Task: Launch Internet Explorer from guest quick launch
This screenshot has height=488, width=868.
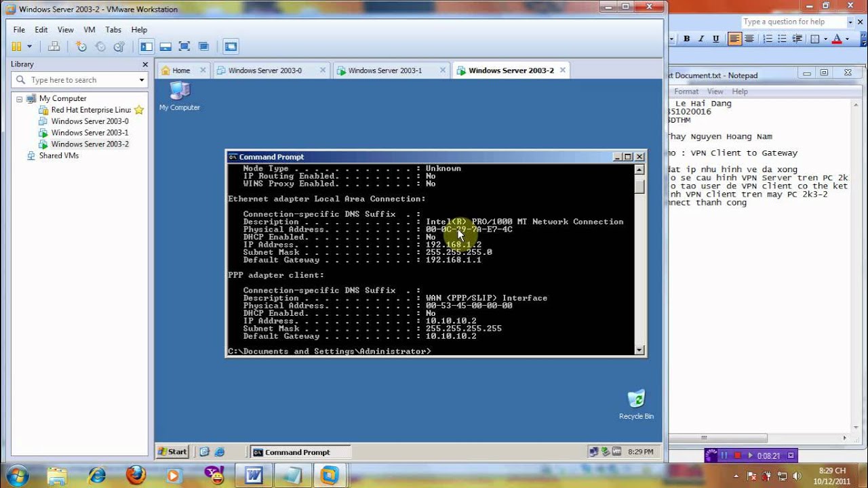Action: coord(219,452)
